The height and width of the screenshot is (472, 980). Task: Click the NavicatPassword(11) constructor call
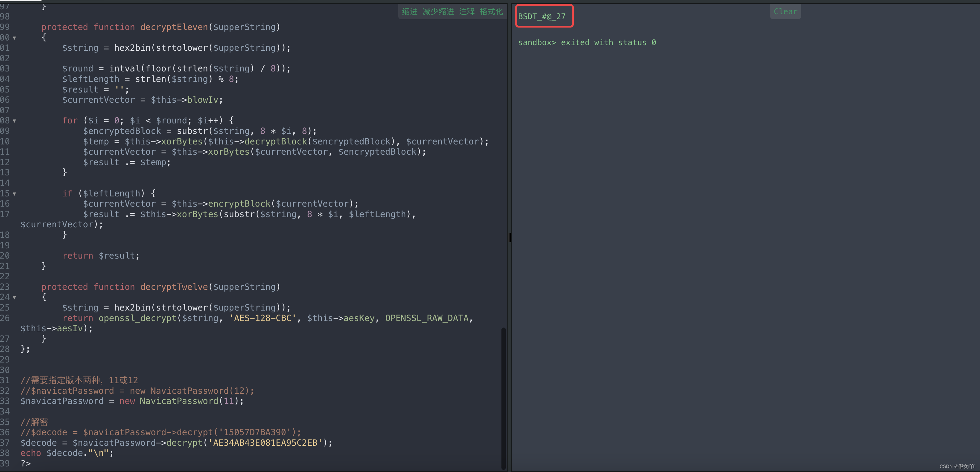(x=189, y=401)
